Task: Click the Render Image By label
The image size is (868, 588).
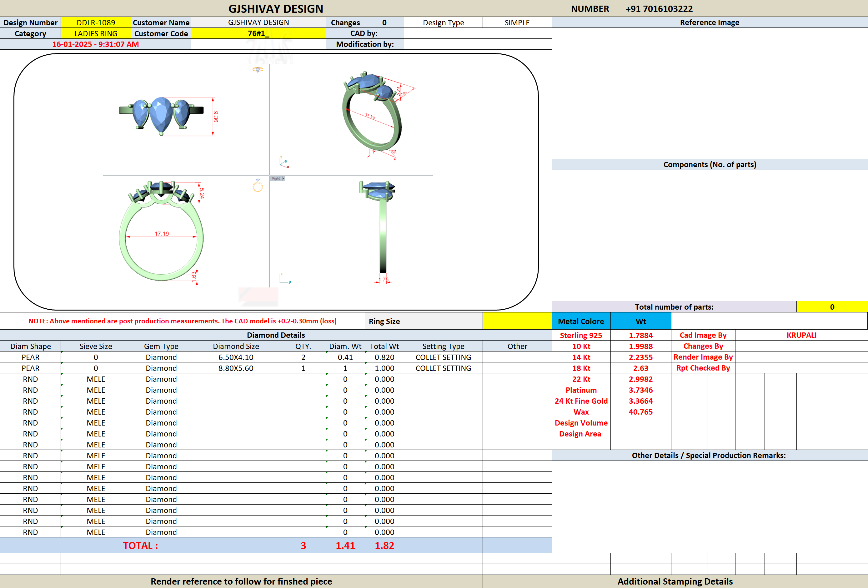Action: pos(703,357)
